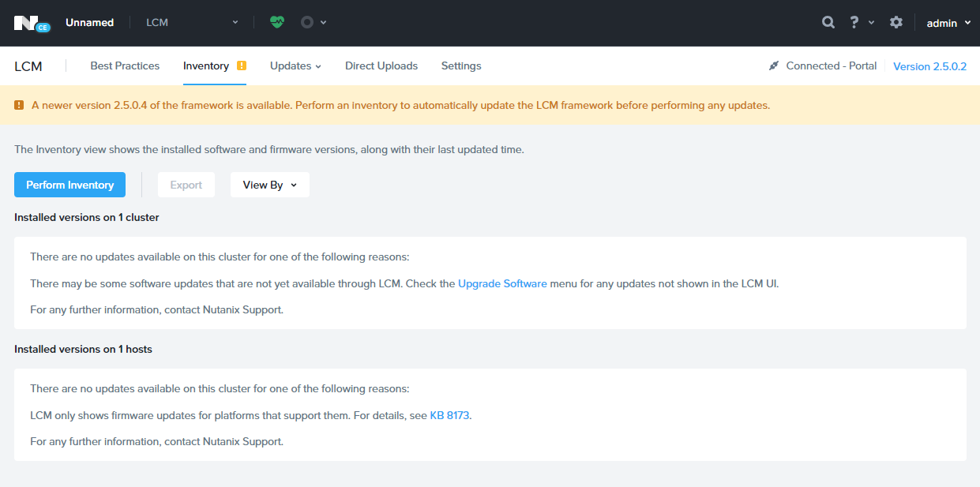Image resolution: width=980 pixels, height=487 pixels.
Task: Click the Connected - Portal status text
Action: (832, 66)
